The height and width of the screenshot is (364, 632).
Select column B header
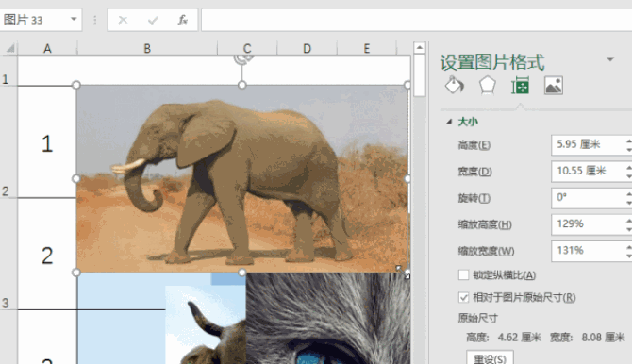[x=147, y=48]
